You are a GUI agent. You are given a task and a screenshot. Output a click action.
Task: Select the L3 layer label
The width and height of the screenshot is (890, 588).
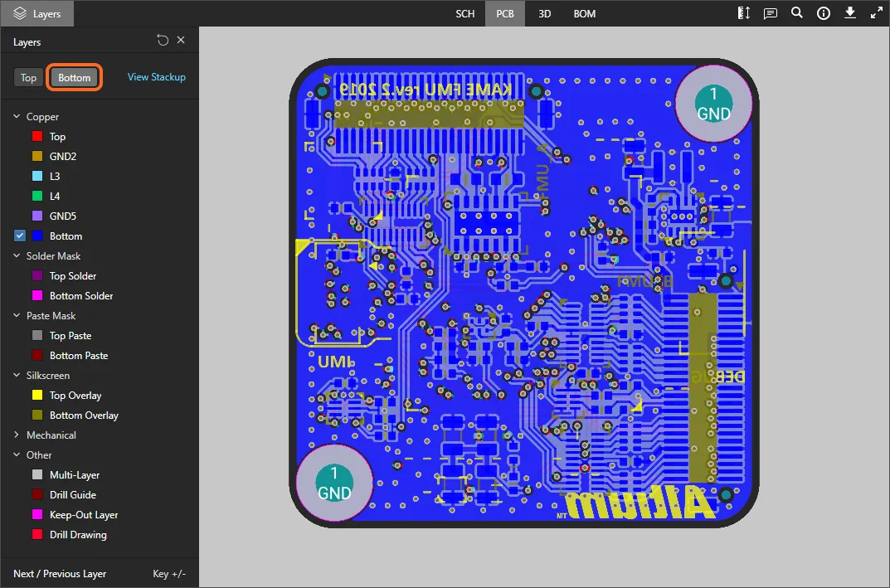click(55, 176)
